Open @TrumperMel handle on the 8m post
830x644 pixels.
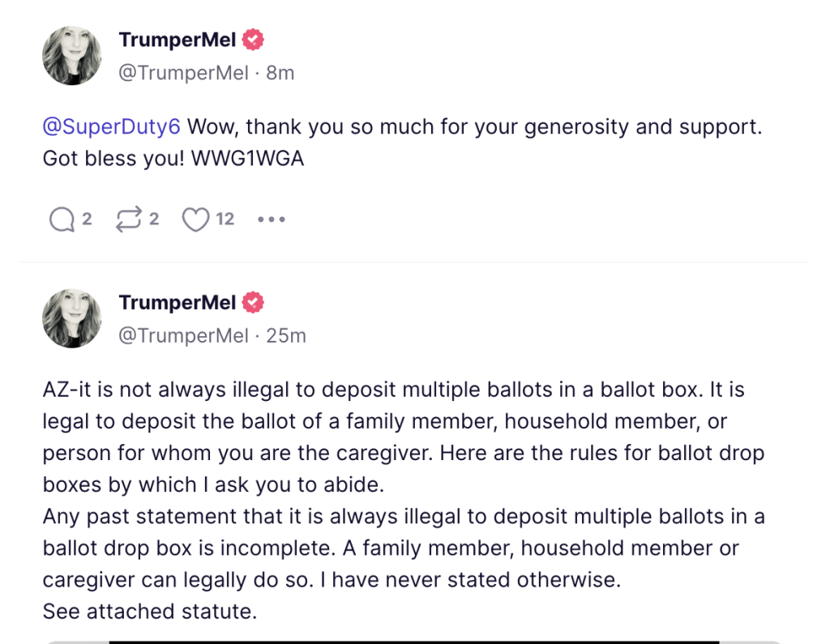pos(183,73)
